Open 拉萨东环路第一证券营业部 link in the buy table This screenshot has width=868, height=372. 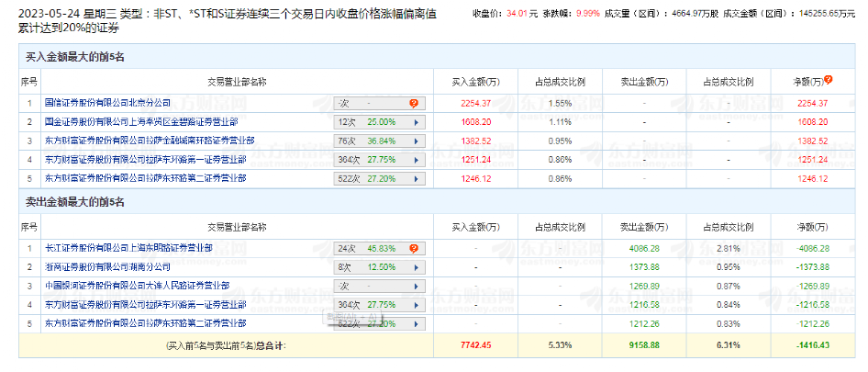tap(146, 160)
